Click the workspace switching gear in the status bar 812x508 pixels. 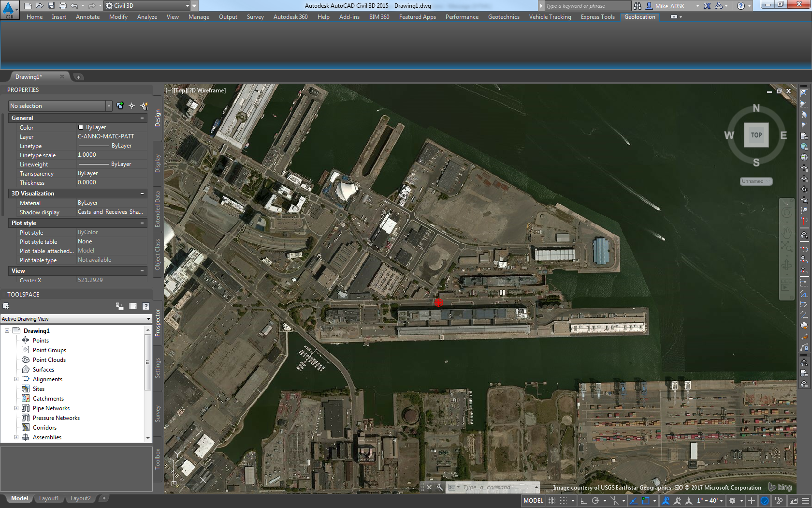tap(732, 501)
